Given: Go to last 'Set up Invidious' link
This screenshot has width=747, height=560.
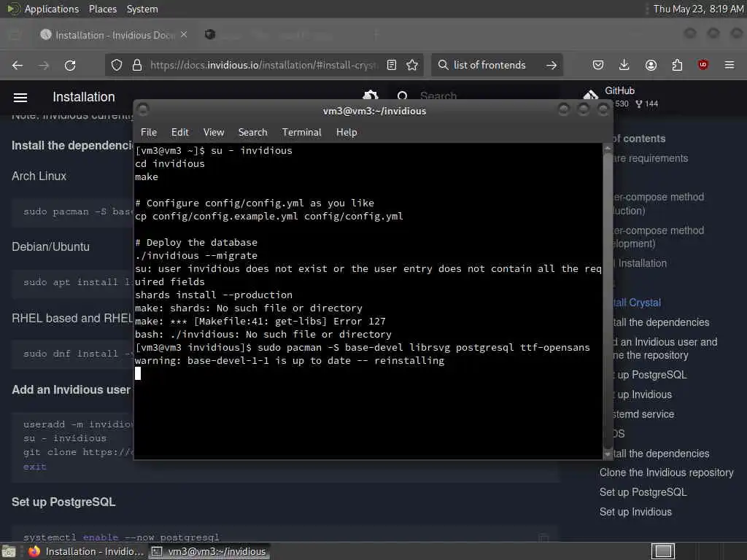Looking at the screenshot, I should tap(635, 512).
